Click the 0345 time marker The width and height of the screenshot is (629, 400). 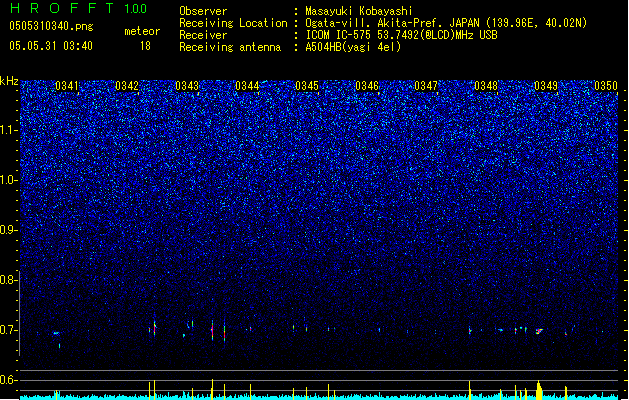pyautogui.click(x=307, y=86)
